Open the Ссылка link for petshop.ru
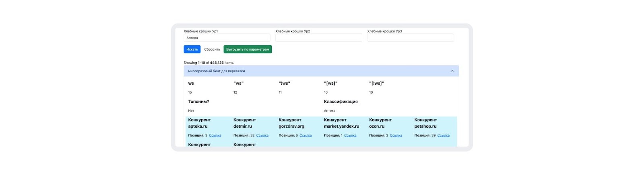 coord(443,136)
